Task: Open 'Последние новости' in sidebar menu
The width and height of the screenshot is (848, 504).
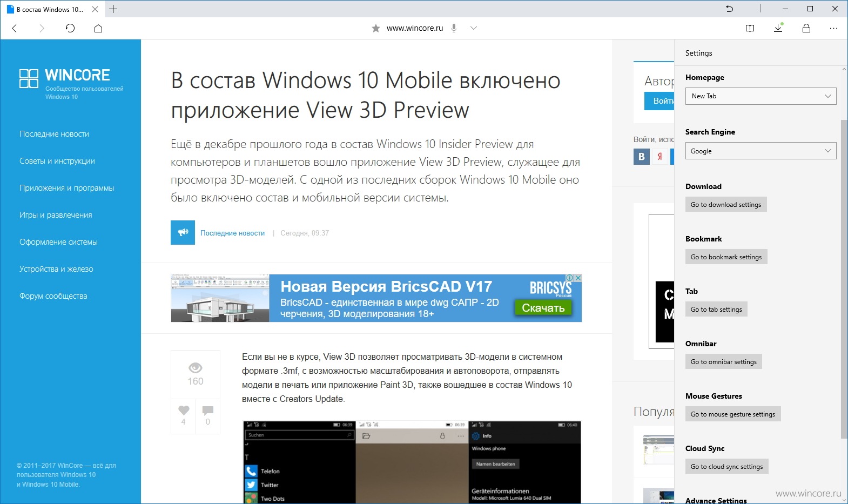Action: (54, 134)
